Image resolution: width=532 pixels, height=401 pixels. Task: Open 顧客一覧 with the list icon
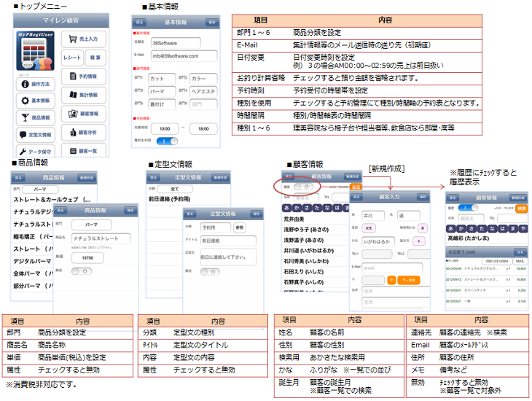[84, 151]
